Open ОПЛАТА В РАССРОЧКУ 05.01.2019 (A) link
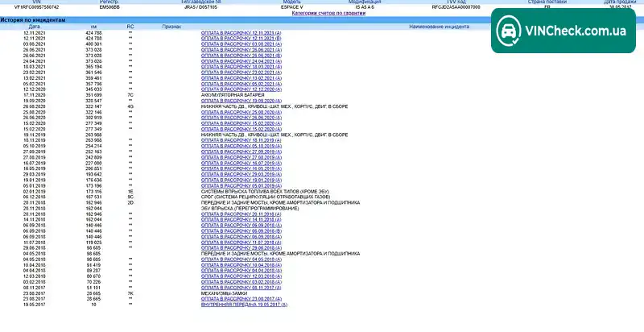644x332 pixels. pos(241,185)
